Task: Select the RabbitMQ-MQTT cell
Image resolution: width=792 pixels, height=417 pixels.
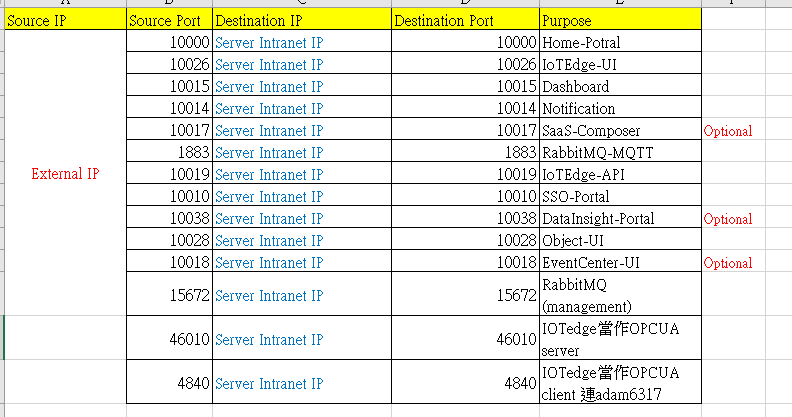Action: 620,153
